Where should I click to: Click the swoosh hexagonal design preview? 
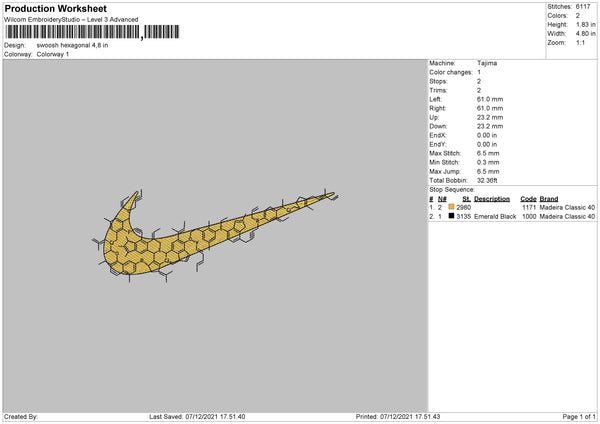(215, 236)
